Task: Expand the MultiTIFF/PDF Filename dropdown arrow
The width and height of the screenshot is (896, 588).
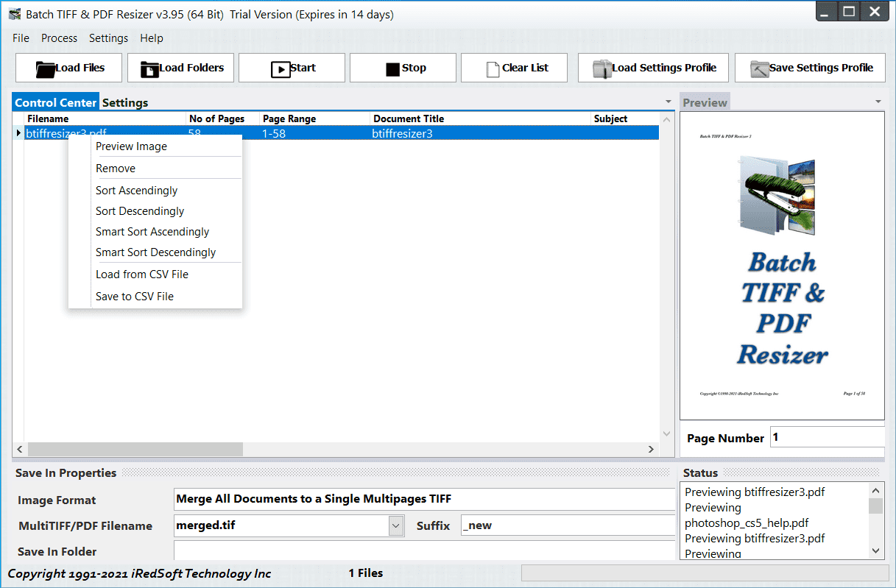Action: pos(396,525)
